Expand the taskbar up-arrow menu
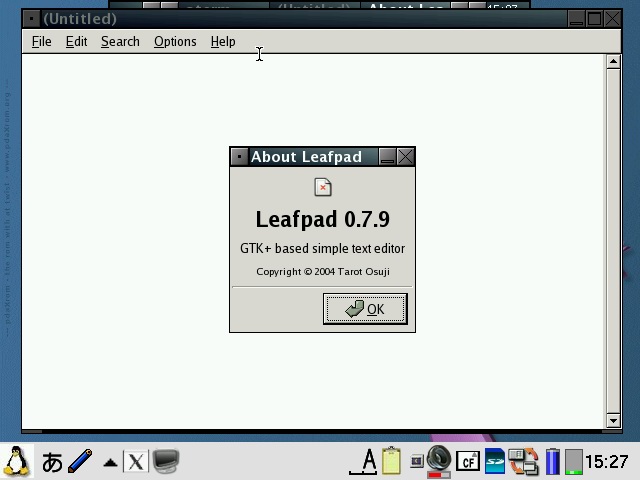 110,462
